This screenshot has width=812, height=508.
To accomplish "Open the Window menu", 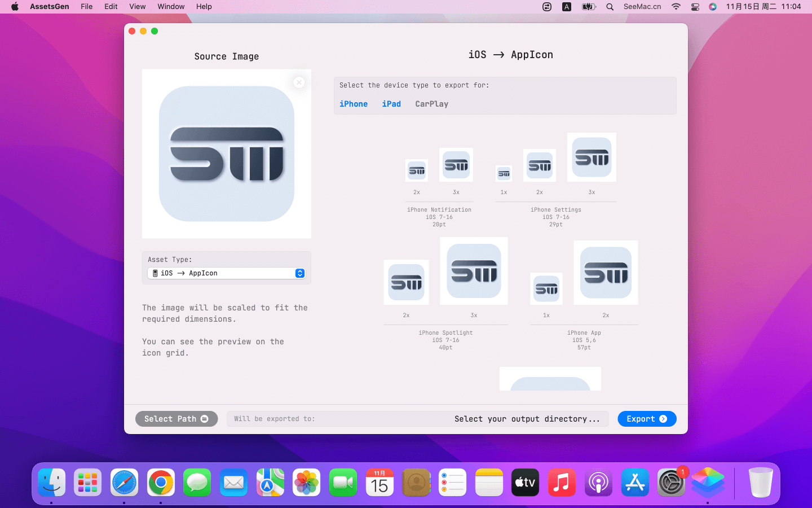I will click(x=171, y=7).
